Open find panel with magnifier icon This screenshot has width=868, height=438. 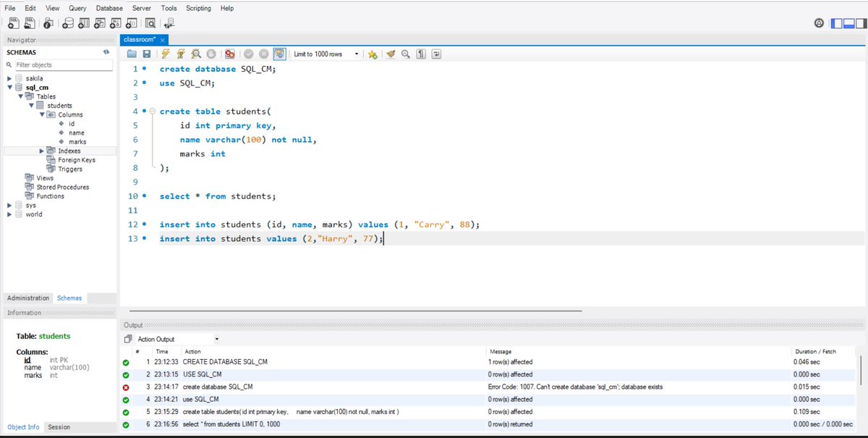(x=406, y=54)
